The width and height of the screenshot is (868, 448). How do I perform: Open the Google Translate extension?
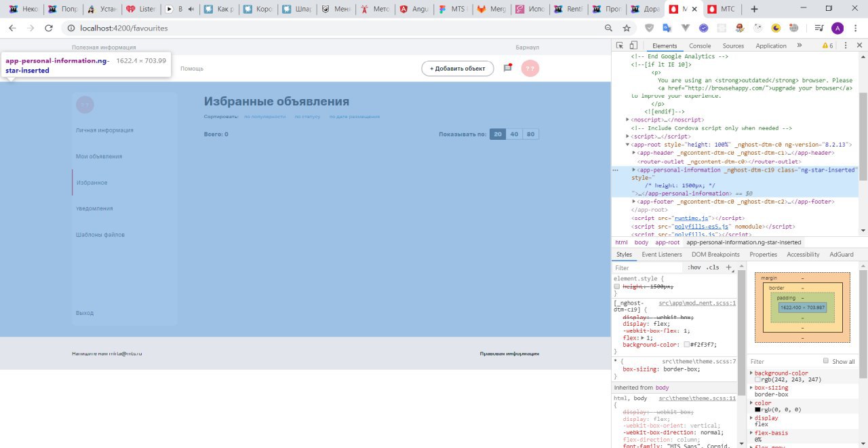667,28
